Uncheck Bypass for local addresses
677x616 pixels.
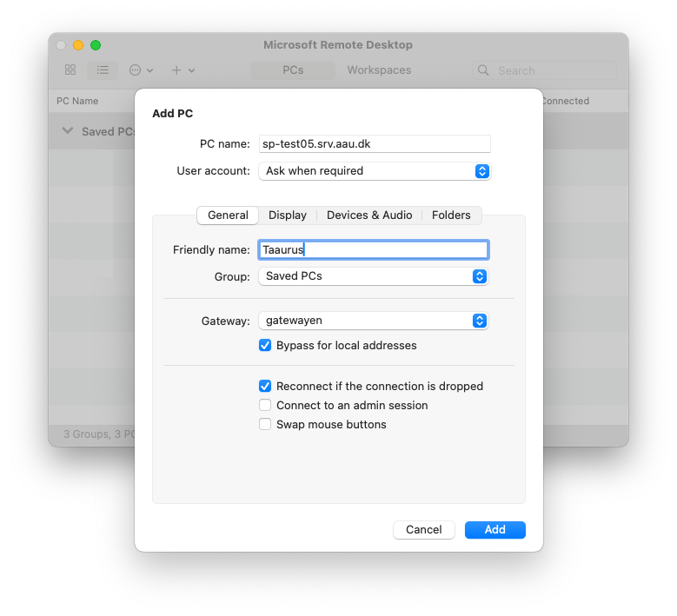tap(265, 345)
